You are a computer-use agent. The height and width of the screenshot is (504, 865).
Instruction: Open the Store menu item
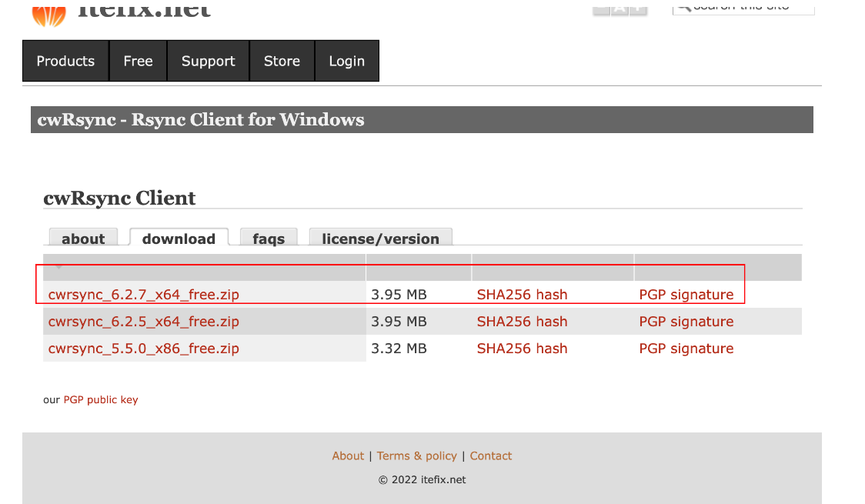[282, 61]
